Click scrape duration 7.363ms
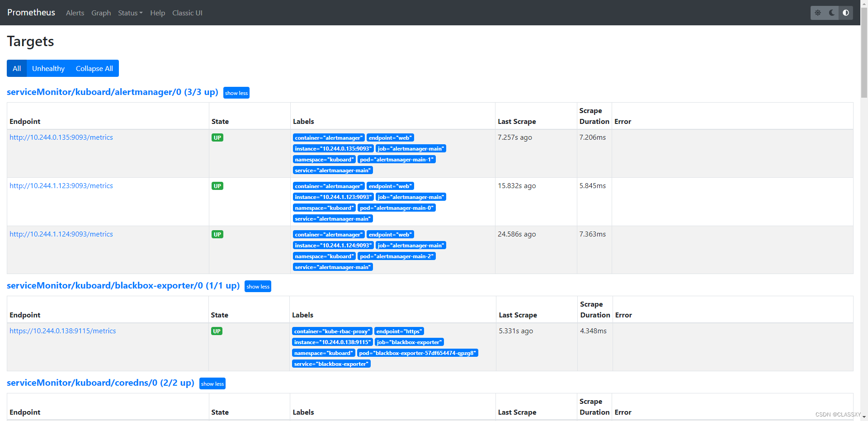 click(593, 234)
